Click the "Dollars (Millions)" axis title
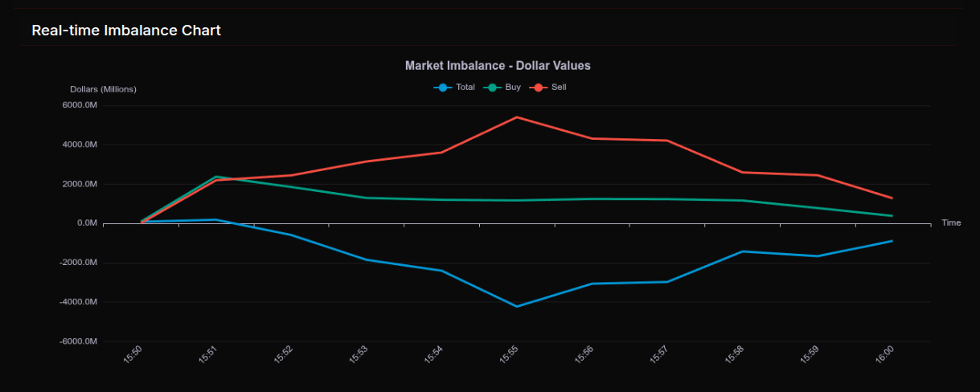The width and height of the screenshot is (980, 392). point(103,89)
